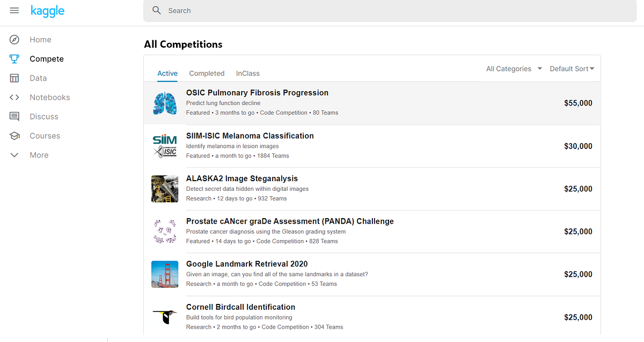Select the Notebooks code icon
The image size is (644, 342).
coord(13,97)
